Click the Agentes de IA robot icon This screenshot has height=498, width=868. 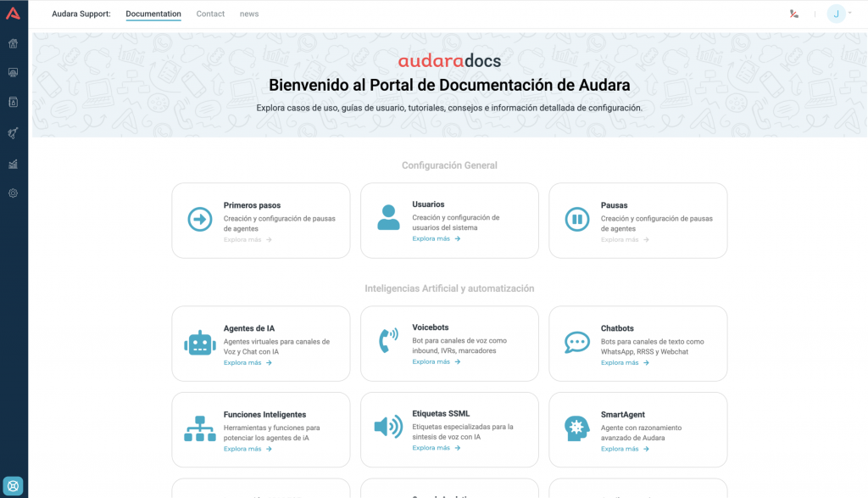[200, 344]
